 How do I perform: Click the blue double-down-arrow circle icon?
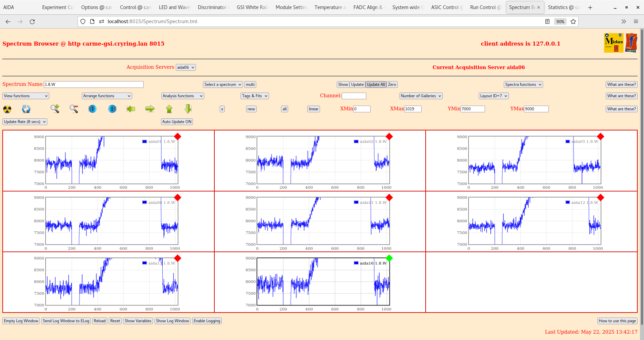click(93, 109)
